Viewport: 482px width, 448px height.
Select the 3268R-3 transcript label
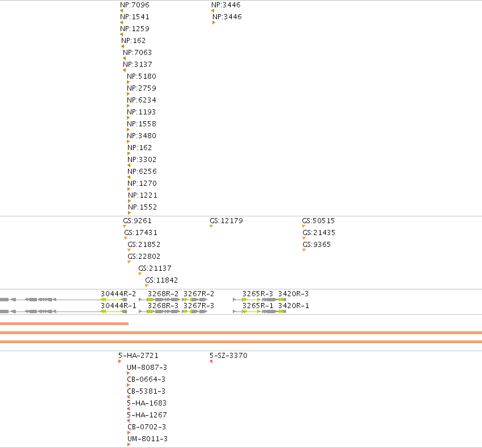(x=163, y=306)
